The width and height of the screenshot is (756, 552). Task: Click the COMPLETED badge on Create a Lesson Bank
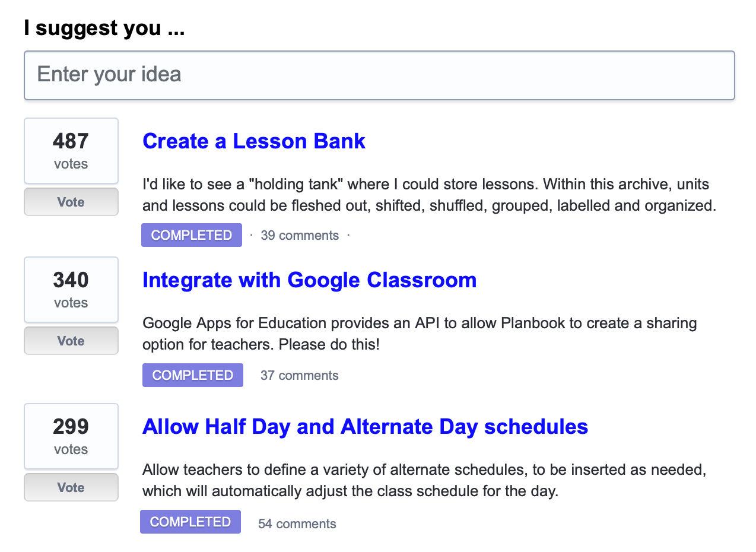(x=191, y=235)
